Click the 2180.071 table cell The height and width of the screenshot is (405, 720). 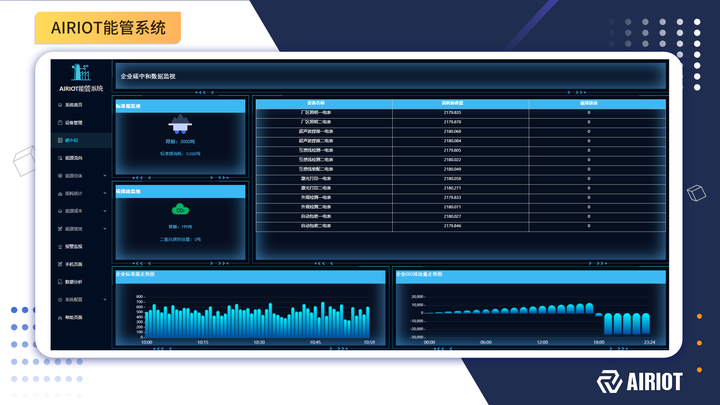(452, 207)
